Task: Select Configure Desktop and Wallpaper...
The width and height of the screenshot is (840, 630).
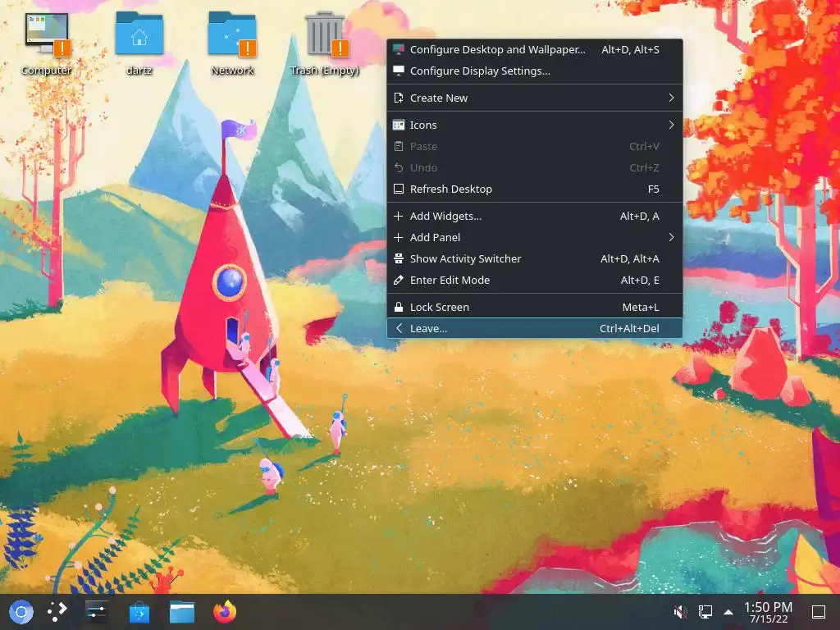Action: (x=534, y=50)
